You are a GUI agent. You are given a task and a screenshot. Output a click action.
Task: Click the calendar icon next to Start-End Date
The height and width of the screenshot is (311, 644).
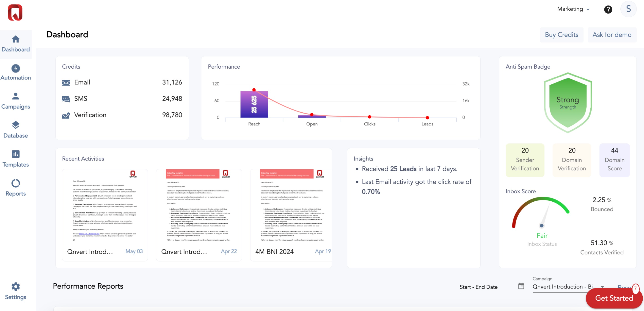click(x=521, y=286)
